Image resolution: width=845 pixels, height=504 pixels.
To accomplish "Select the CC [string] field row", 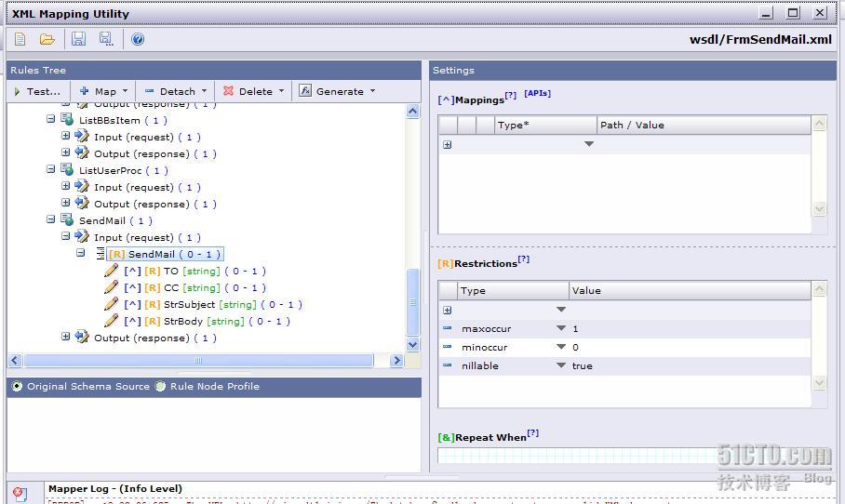I will (x=194, y=287).
